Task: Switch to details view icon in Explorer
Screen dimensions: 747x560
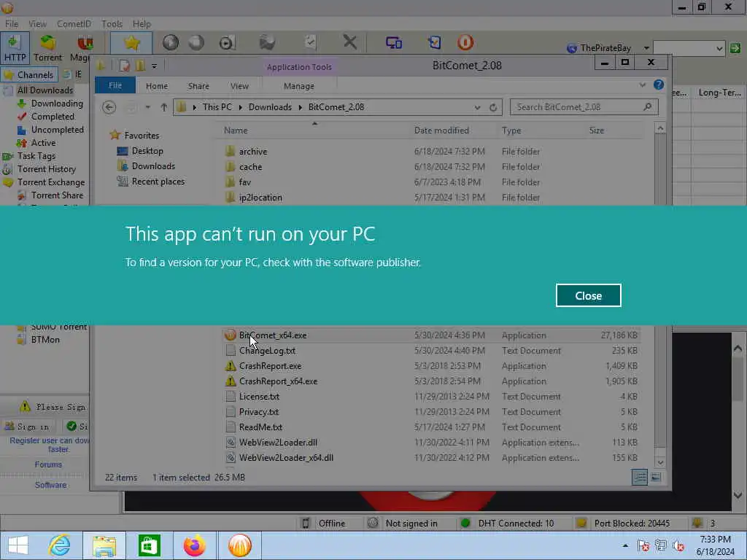Action: (x=639, y=477)
